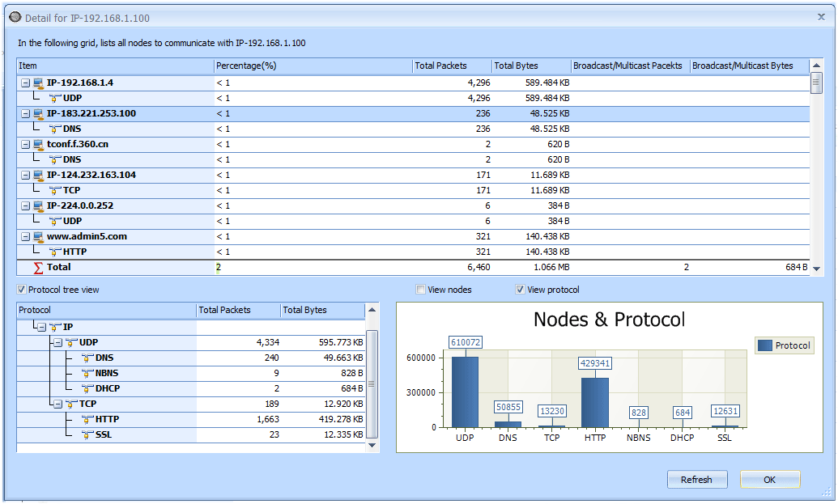Click the down arrow of nodes grid scrollbar
The height and width of the screenshot is (504, 838).
[816, 268]
